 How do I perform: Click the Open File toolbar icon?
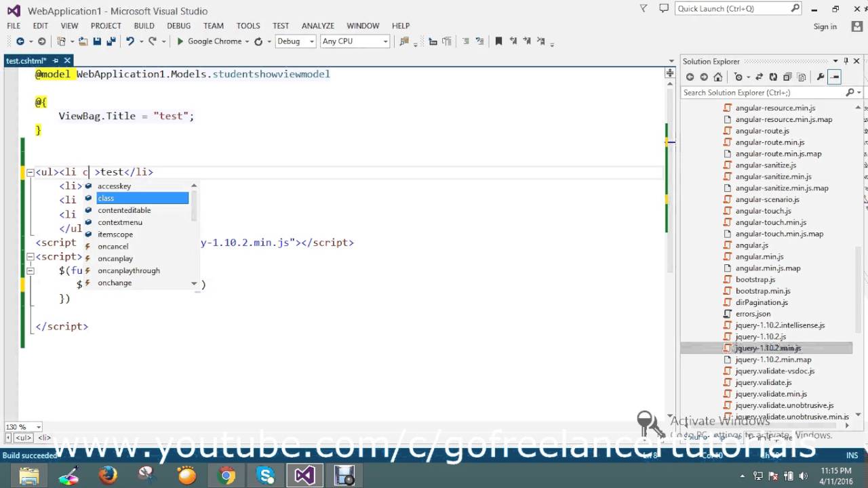pyautogui.click(x=83, y=41)
